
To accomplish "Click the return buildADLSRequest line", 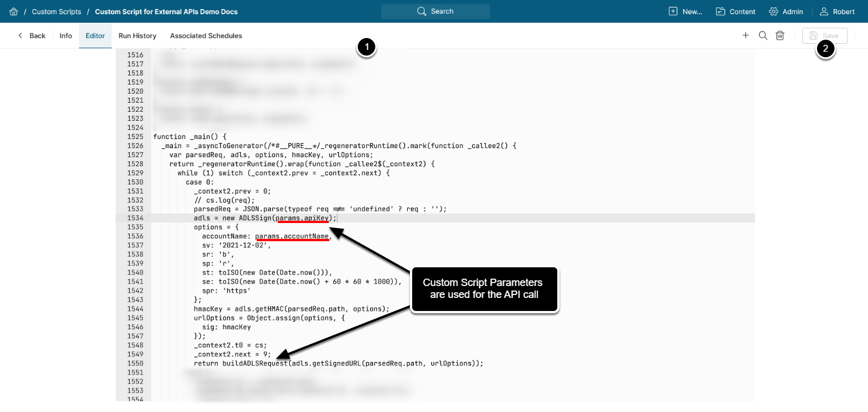I will pos(338,364).
